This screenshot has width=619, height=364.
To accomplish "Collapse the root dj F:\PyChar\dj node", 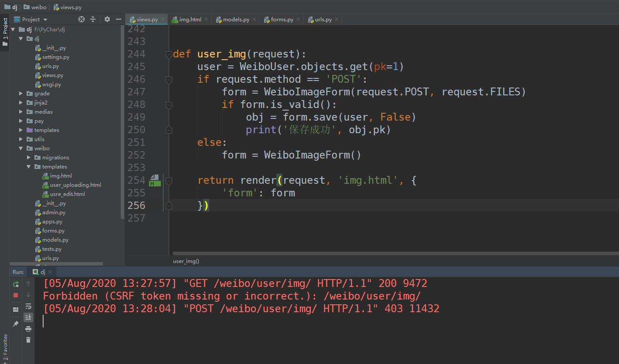I will coord(13,30).
